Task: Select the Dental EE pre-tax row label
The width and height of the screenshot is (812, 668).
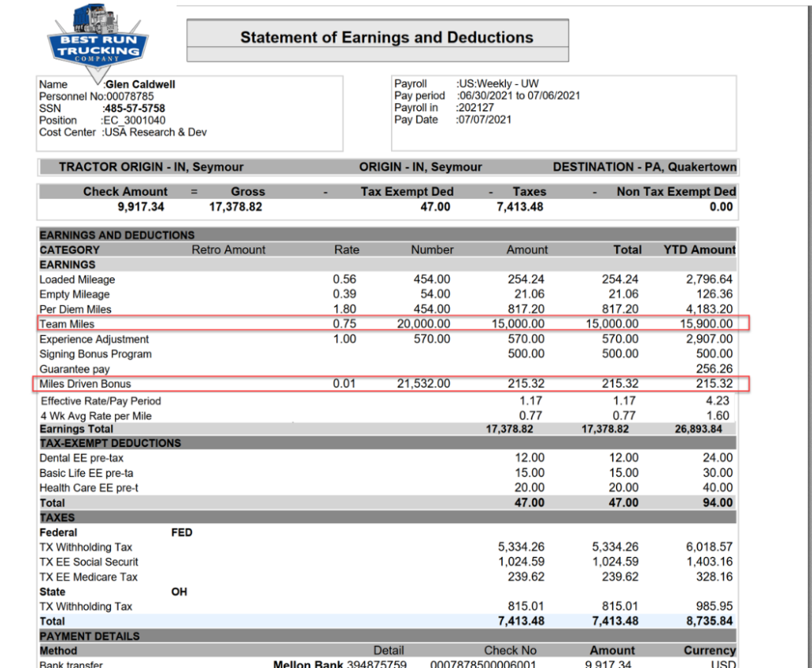Action: (82, 459)
